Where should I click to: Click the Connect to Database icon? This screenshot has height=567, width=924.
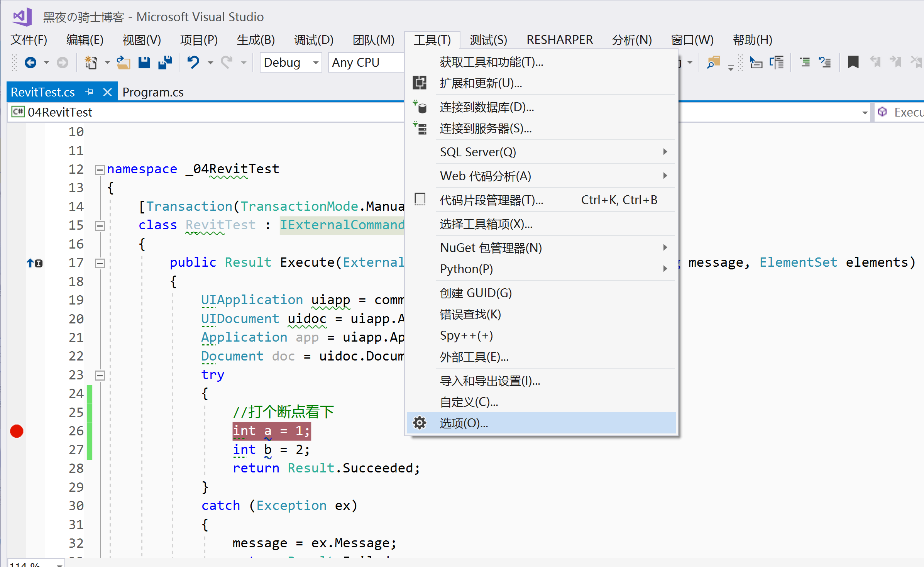(x=422, y=107)
